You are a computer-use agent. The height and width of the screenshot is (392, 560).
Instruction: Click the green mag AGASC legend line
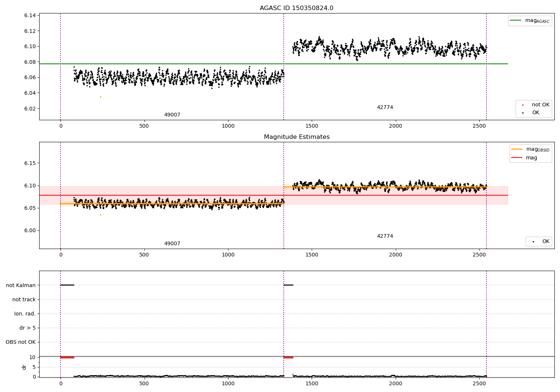click(x=516, y=21)
